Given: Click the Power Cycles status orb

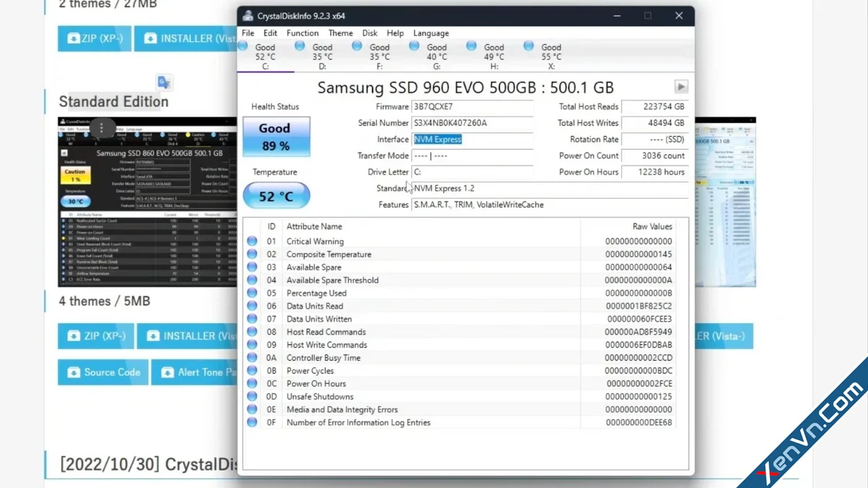Looking at the screenshot, I should pos(252,371).
